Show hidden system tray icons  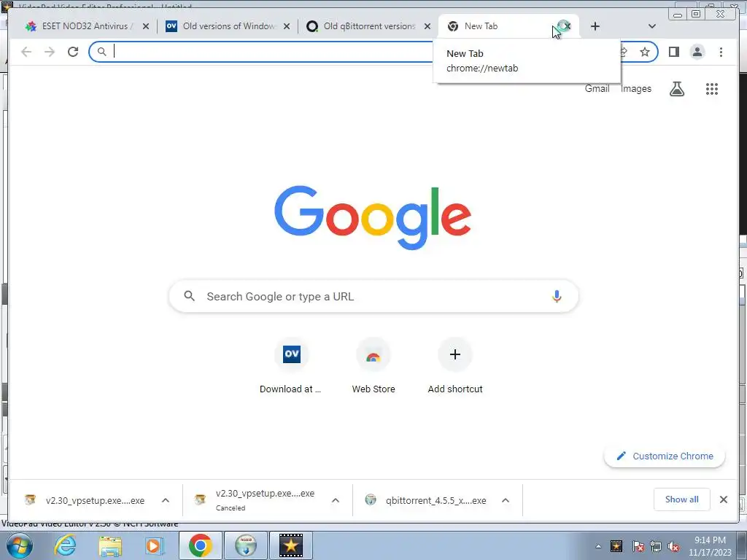(x=598, y=546)
